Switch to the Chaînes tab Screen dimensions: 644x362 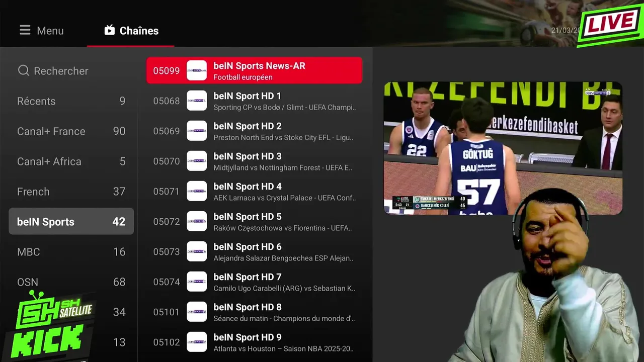tap(131, 31)
